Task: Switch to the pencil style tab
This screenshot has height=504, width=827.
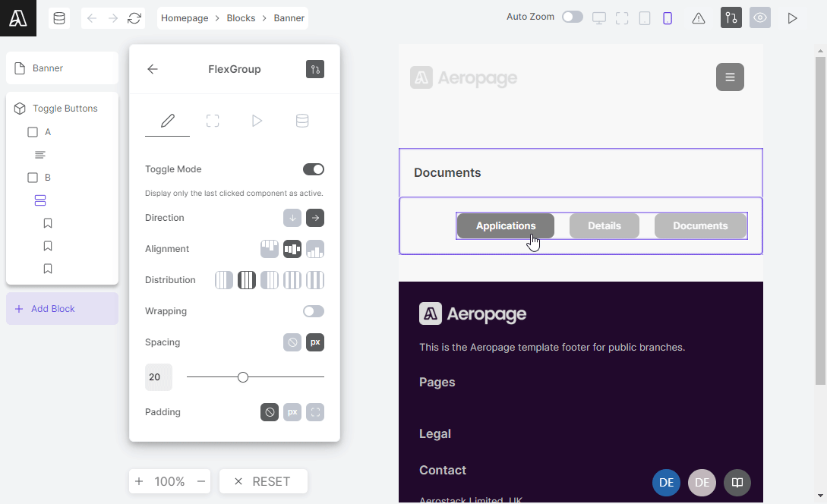Action: 167,121
